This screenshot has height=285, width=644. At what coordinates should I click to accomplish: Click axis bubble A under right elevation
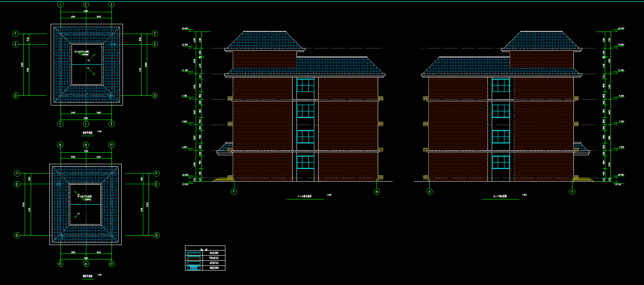tap(430, 192)
